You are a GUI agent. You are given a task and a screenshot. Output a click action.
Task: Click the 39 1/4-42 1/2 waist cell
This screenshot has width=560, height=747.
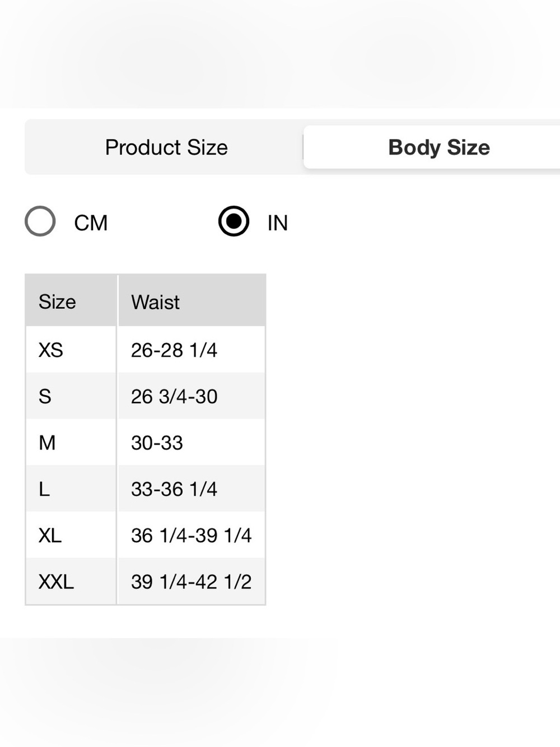tap(192, 581)
